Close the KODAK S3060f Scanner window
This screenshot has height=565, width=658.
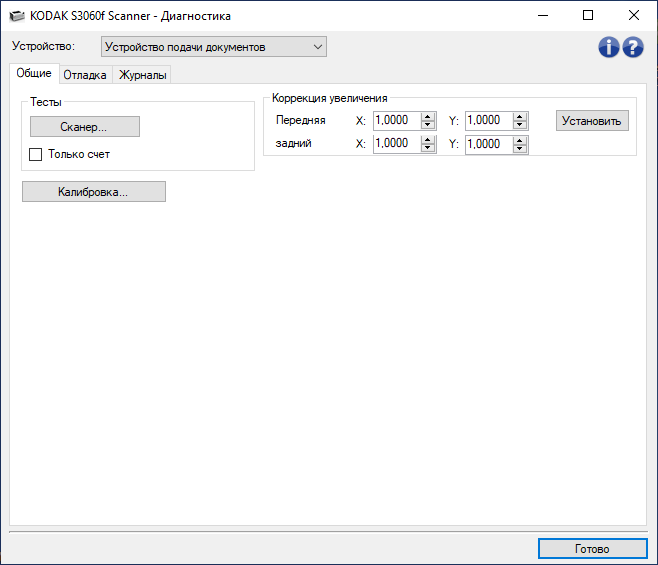634,16
